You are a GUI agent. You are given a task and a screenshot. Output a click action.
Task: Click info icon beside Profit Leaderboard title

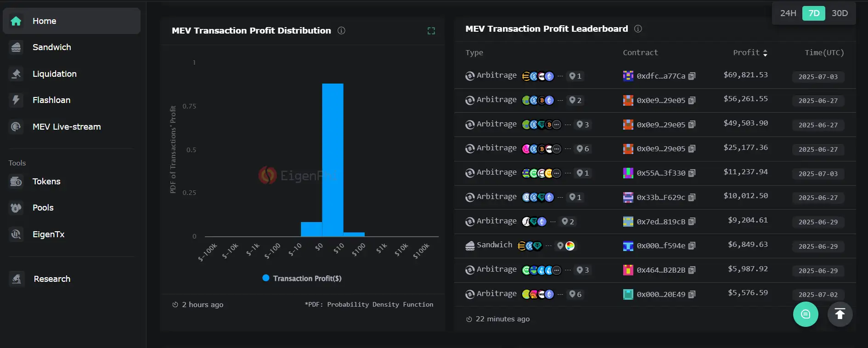pos(638,29)
